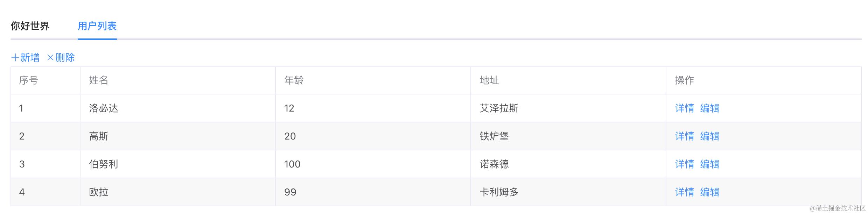This screenshot has width=868, height=214.
Task: Click 编辑 for 洛必达 row
Action: (709, 108)
